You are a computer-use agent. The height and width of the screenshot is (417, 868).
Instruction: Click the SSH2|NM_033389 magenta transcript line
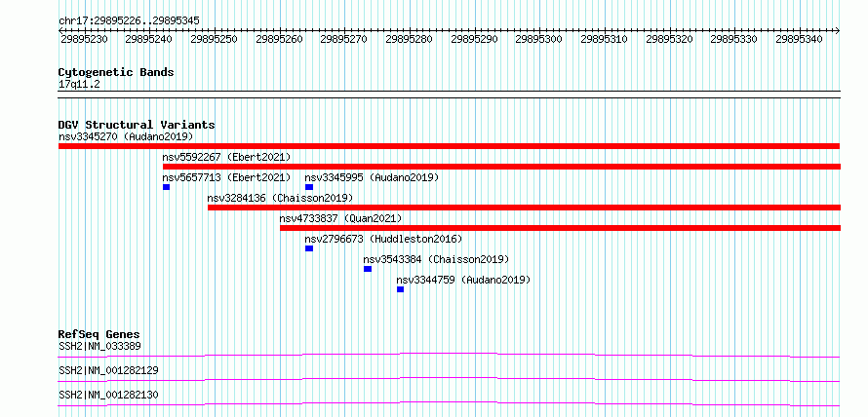tap(449, 355)
